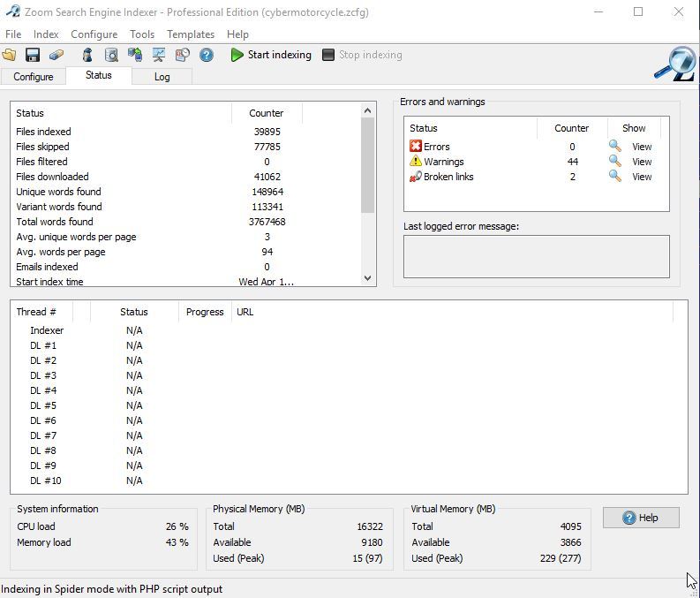Screen dimensions: 700x598
Task: Select the Files skipped row
Action: click(185, 147)
